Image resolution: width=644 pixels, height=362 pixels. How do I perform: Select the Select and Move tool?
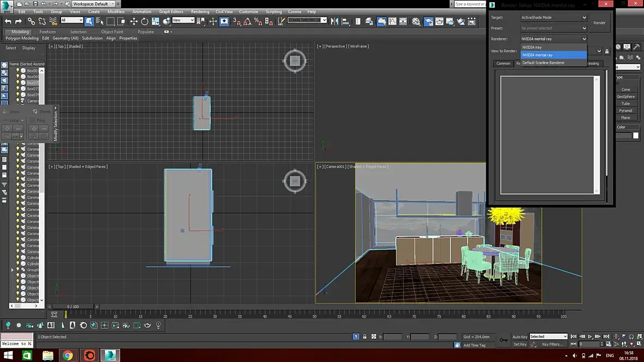point(134,21)
